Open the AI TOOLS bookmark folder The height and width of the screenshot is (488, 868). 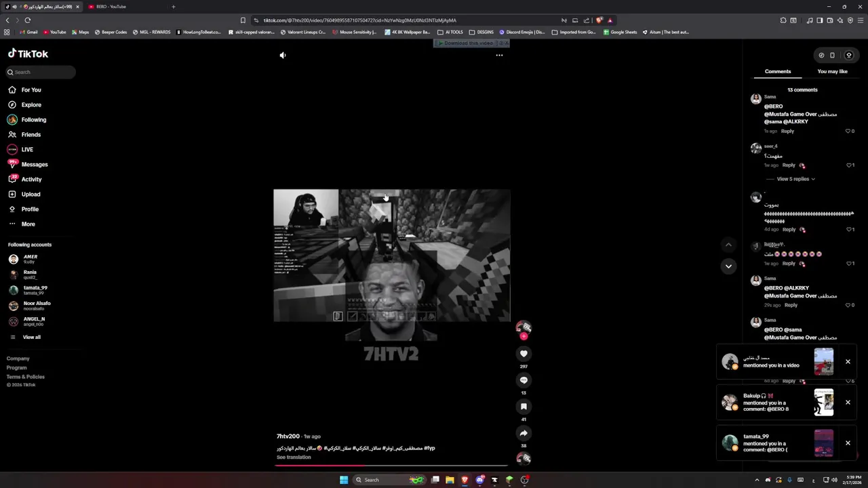[x=450, y=32]
